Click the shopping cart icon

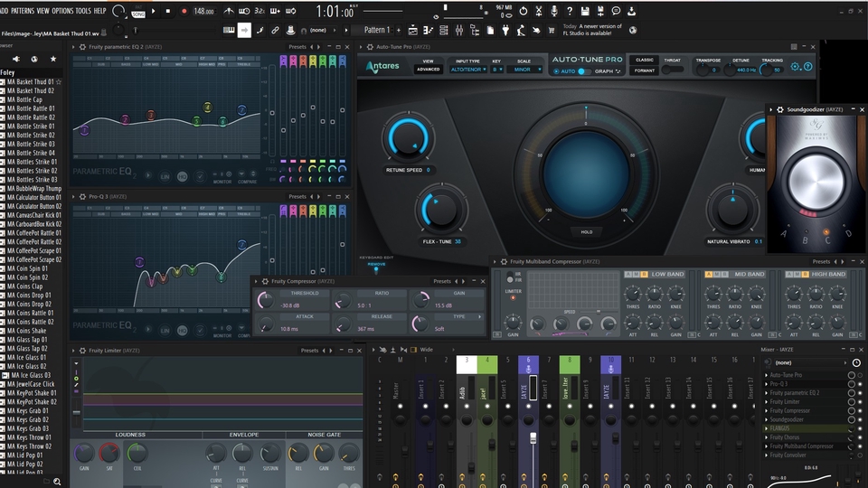pyautogui.click(x=552, y=31)
